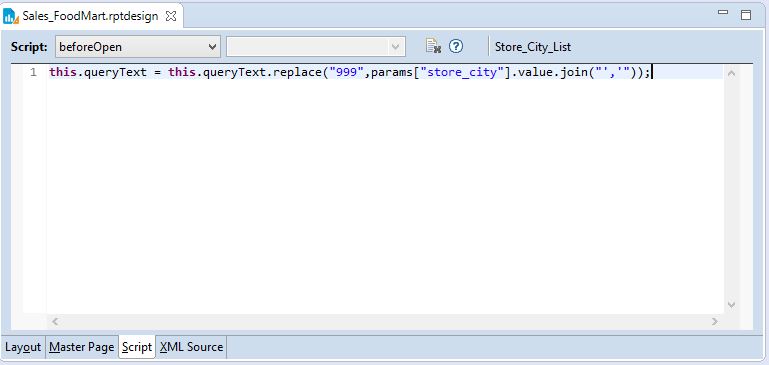
Task: Open the script help question mark icon
Action: click(456, 46)
